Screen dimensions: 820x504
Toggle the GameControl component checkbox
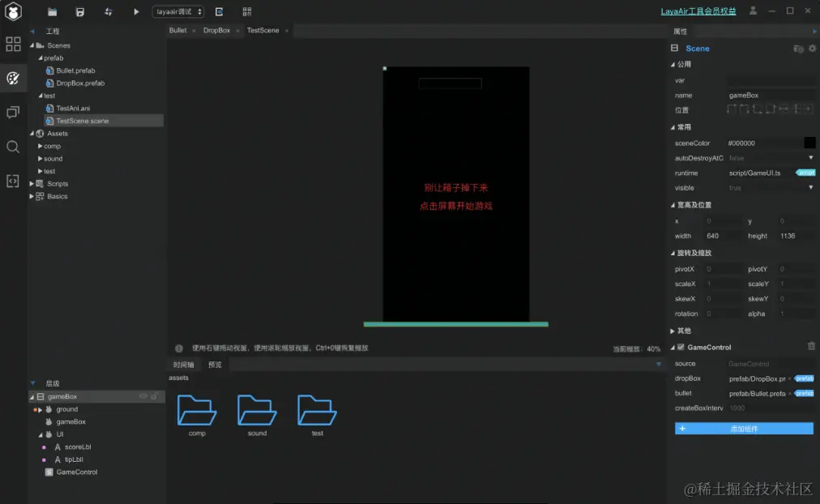coord(681,347)
